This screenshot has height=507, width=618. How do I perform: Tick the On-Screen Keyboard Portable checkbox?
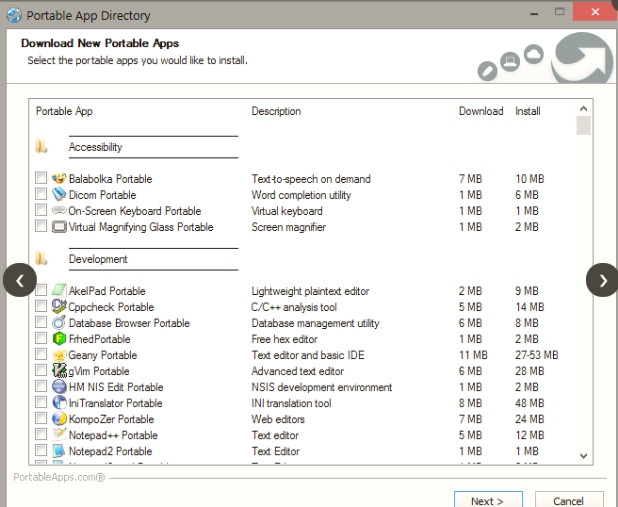click(x=41, y=209)
